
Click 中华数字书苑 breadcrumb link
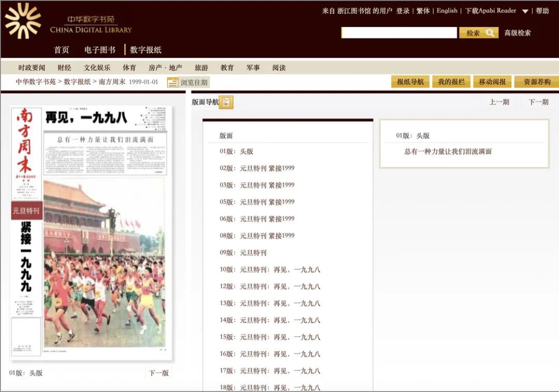[36, 82]
